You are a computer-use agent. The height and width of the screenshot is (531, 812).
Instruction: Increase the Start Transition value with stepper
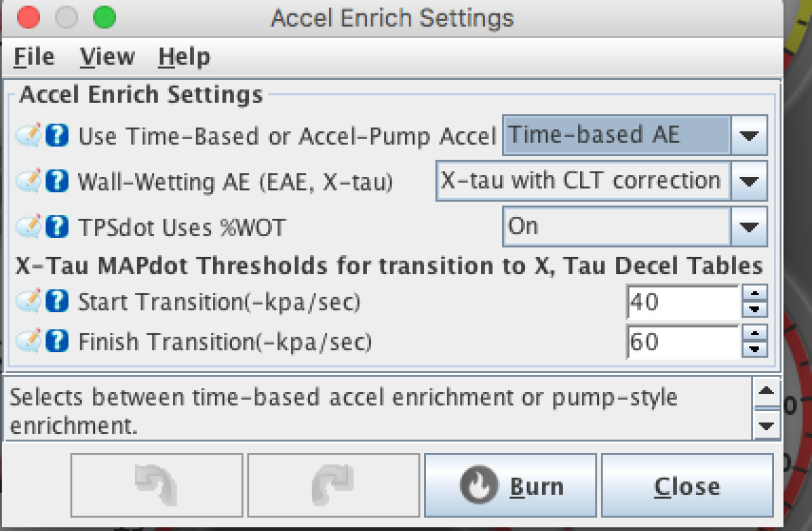click(755, 295)
